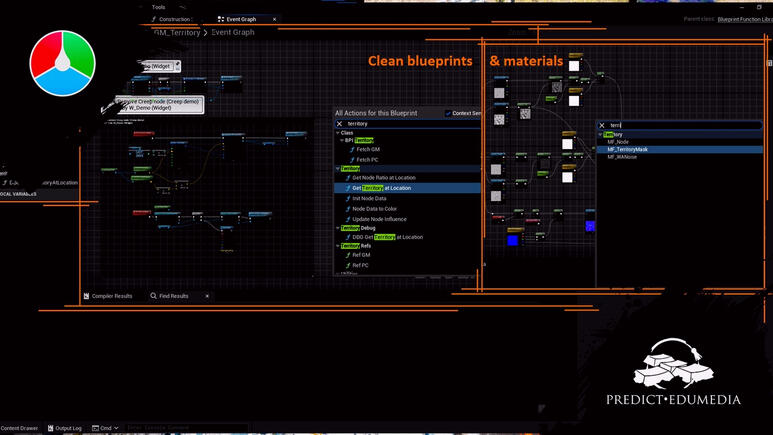
Task: Click function icon beside Fetch PC
Action: pyautogui.click(x=352, y=160)
